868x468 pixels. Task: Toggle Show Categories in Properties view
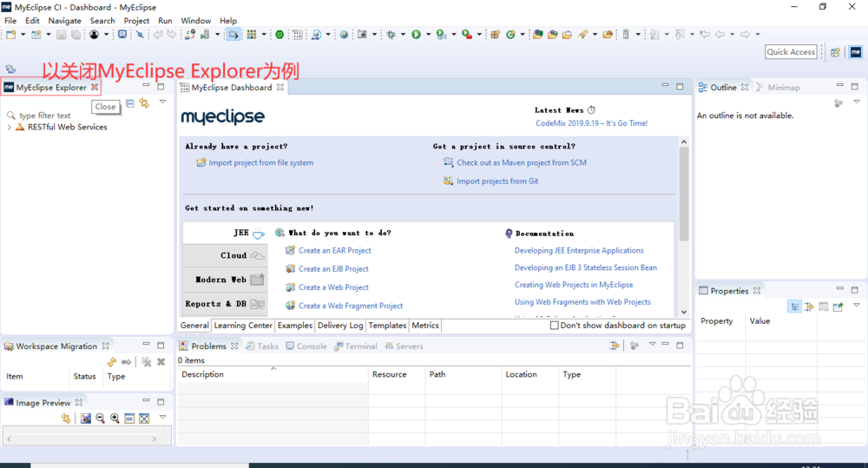tap(794, 307)
